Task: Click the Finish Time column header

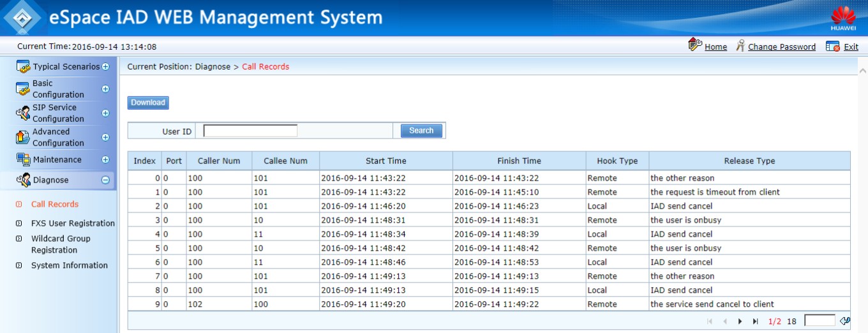Action: 520,161
